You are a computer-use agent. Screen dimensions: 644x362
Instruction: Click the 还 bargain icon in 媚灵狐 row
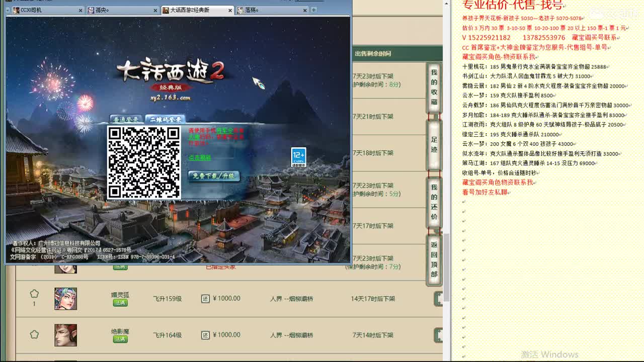pos(205,299)
